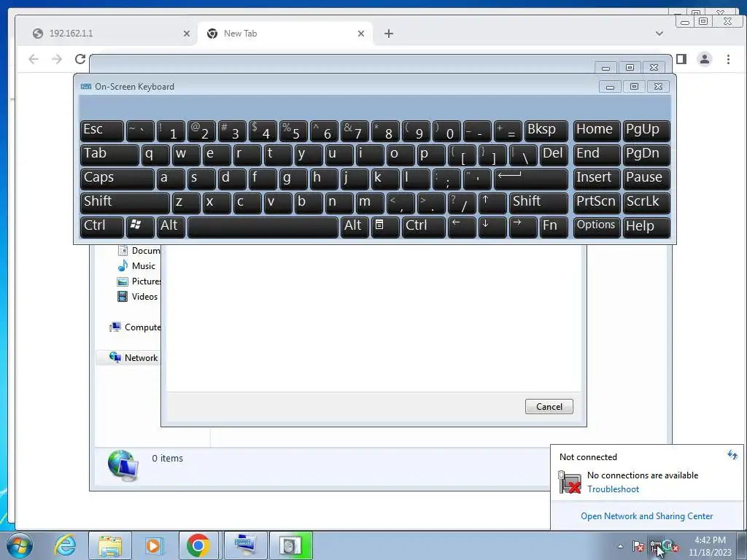Toggle the right Shift key
The image size is (747, 560).
pos(538,203)
